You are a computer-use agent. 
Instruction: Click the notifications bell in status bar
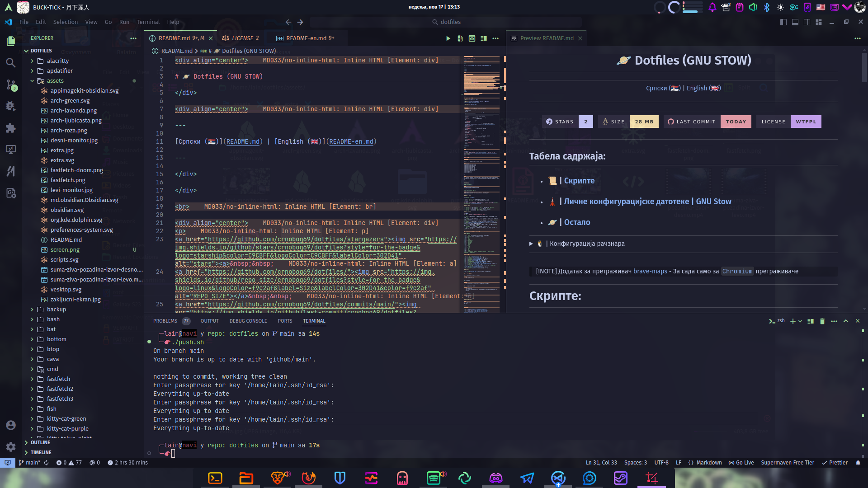coord(858,463)
